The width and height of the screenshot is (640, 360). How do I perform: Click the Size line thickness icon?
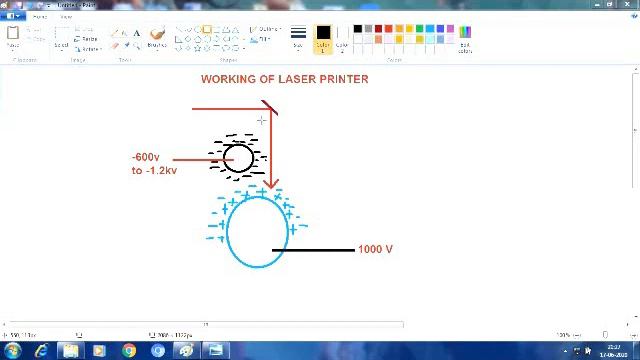(298, 33)
